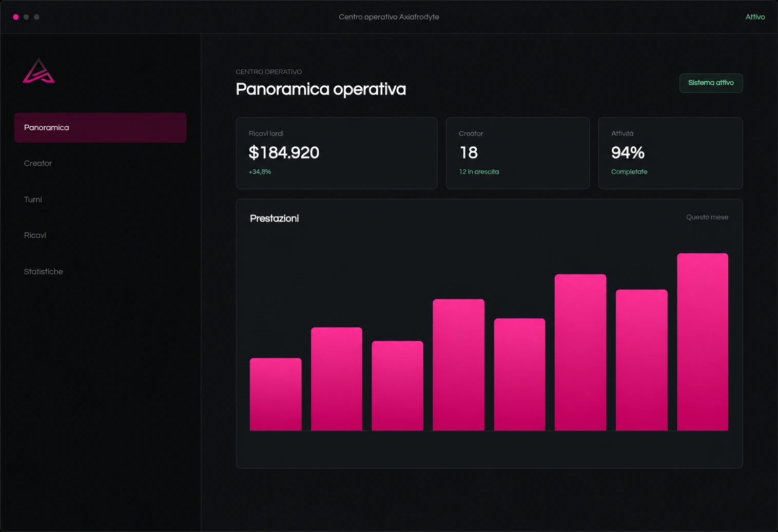778x532 pixels.
Task: Select Ricavi in the sidebar
Action: click(100, 235)
